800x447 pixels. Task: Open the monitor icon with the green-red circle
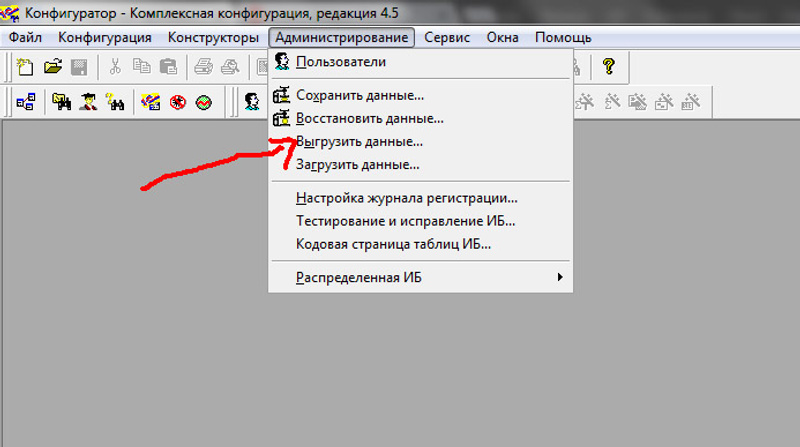click(x=204, y=102)
